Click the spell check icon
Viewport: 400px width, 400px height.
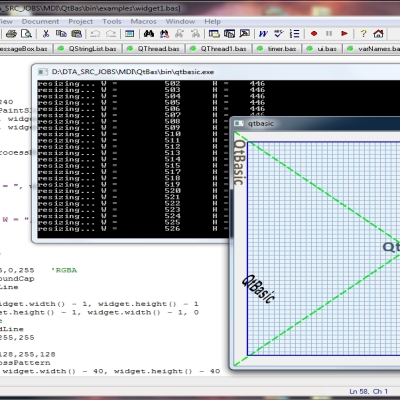point(279,34)
